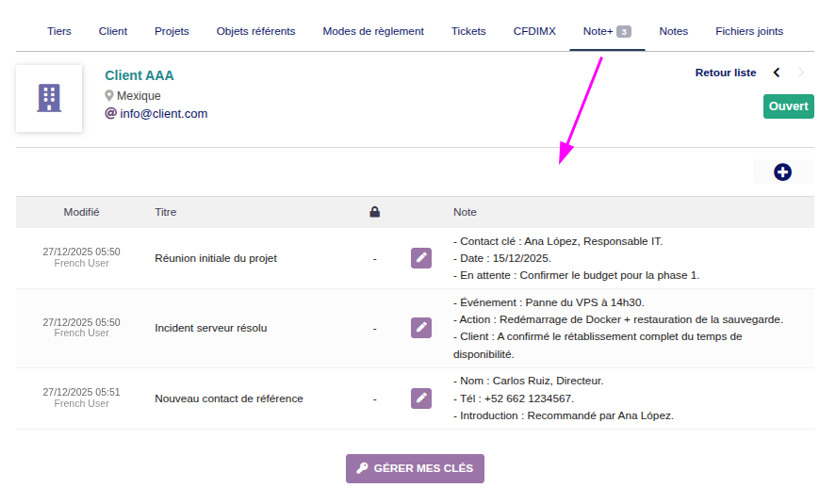Click the plus icon to add note
This screenshot has height=504, width=836.
tap(782, 171)
